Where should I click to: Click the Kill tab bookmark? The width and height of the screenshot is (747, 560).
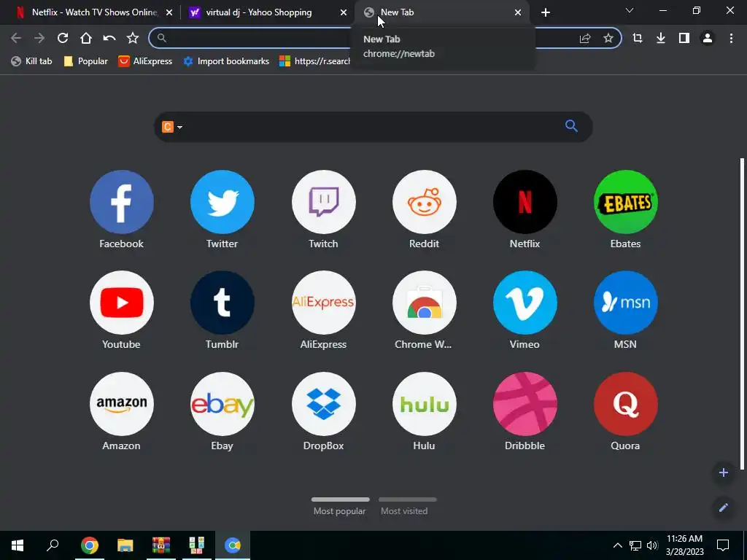32,61
